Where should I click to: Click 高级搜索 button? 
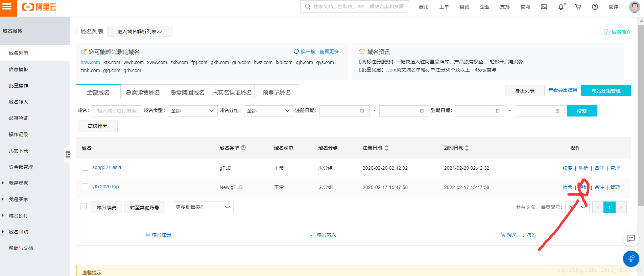click(x=98, y=126)
